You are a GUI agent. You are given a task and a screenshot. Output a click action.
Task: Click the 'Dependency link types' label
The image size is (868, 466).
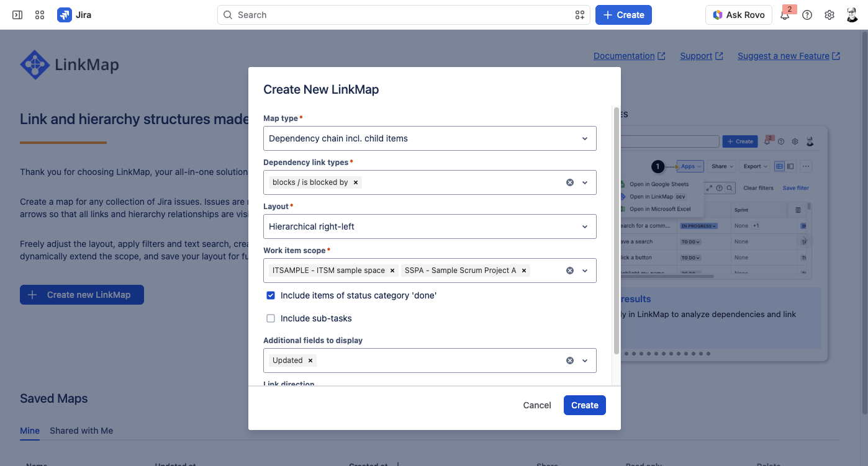coord(306,162)
